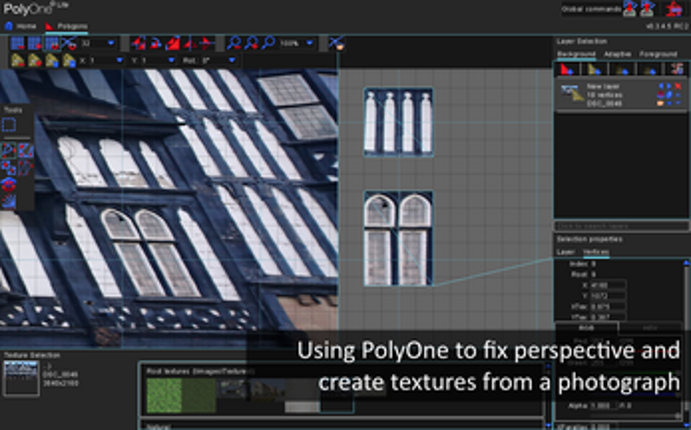Click the yellow texture icon with red minus
This screenshot has height=430, width=691.
pyautogui.click(x=18, y=60)
